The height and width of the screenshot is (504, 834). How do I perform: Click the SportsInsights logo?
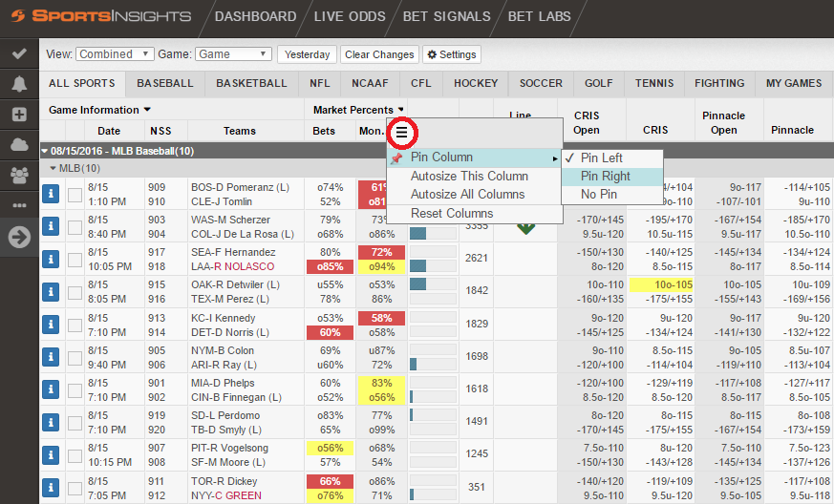(x=101, y=16)
